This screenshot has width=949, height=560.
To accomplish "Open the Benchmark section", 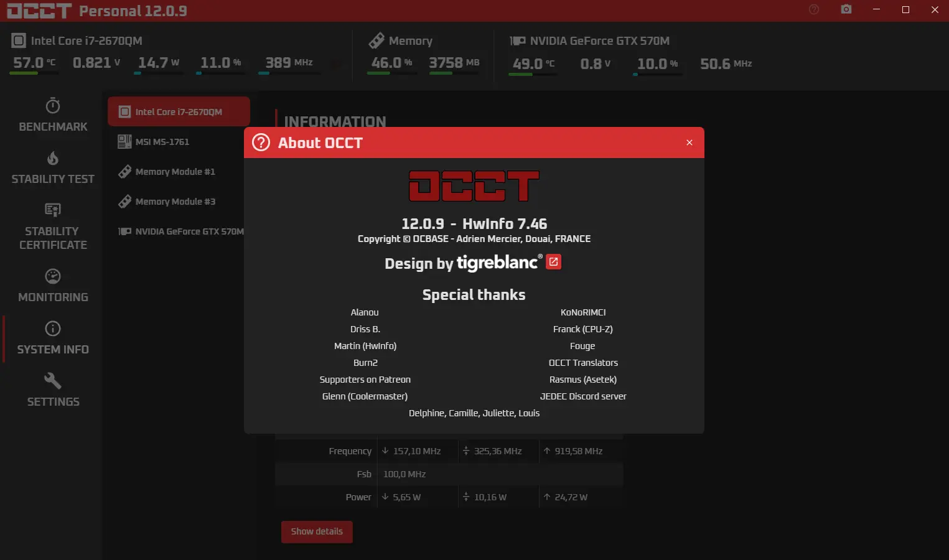I will click(53, 116).
